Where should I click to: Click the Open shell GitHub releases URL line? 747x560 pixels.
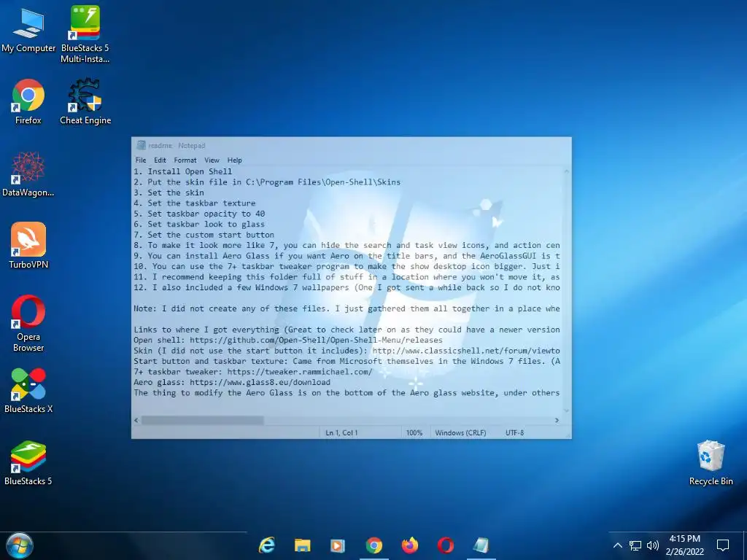point(288,340)
